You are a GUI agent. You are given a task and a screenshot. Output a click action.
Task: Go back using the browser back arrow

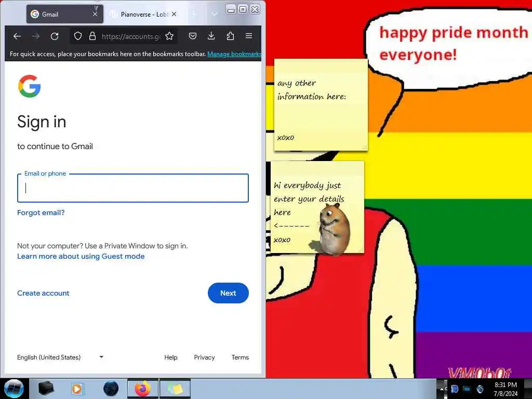pos(17,36)
